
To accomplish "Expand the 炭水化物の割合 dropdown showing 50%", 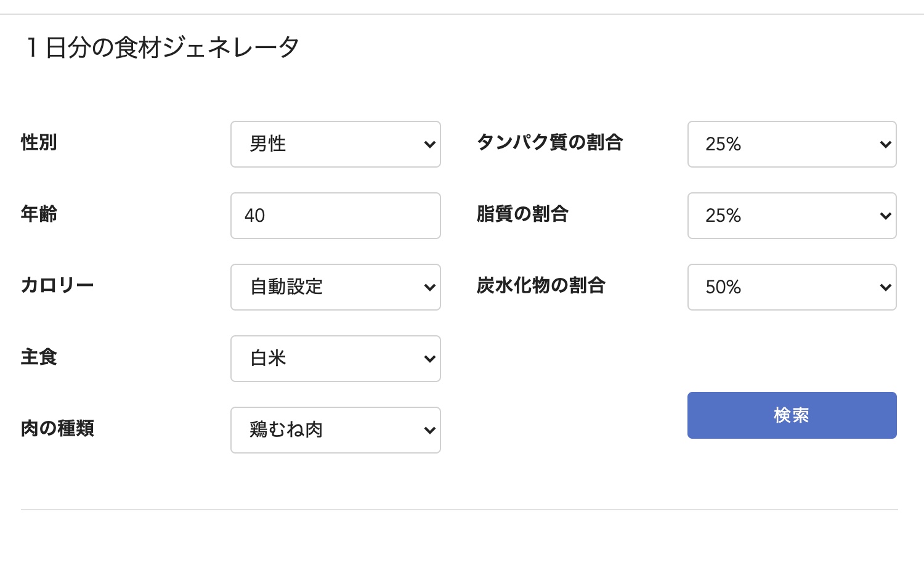I will tap(792, 287).
